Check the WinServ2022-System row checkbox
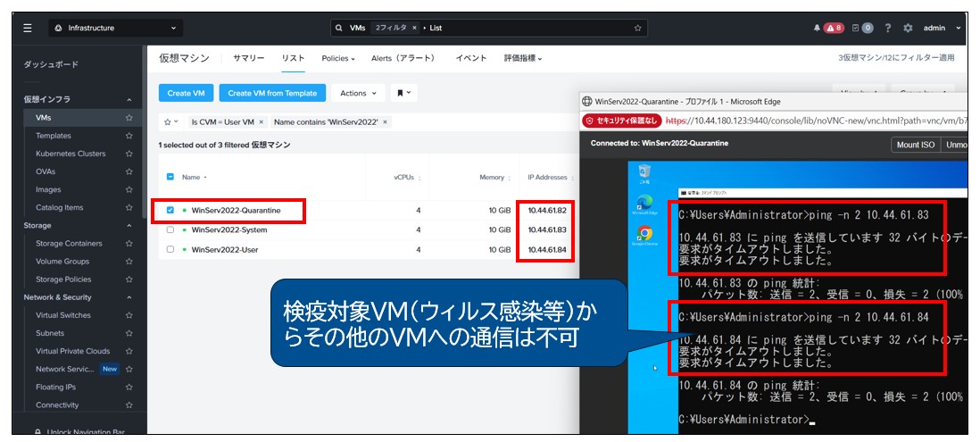980x442 pixels. click(170, 229)
